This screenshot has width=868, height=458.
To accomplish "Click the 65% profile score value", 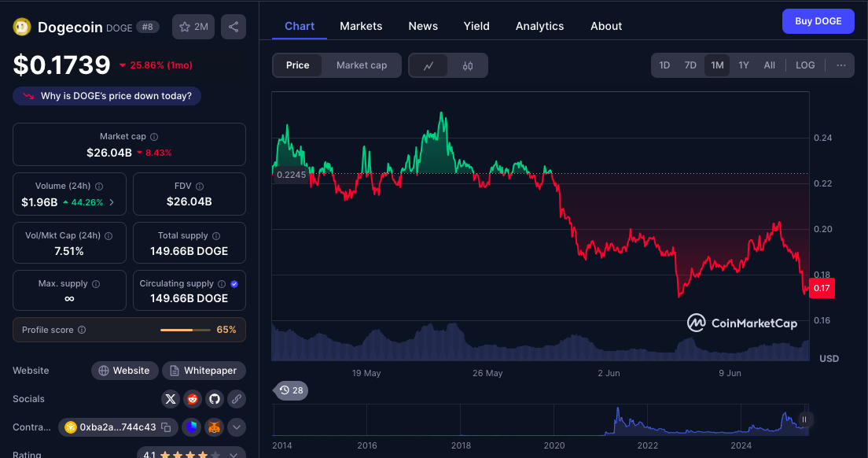I will pos(226,330).
